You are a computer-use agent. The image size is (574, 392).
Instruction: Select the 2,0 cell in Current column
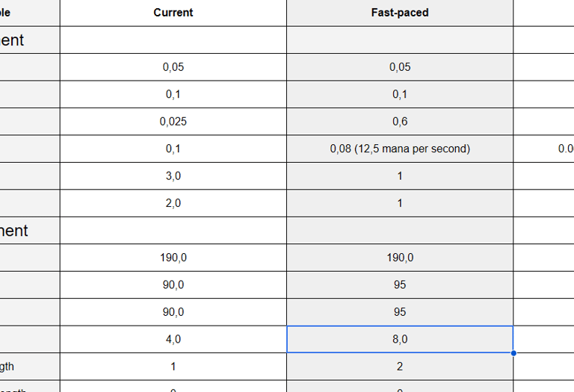click(173, 203)
